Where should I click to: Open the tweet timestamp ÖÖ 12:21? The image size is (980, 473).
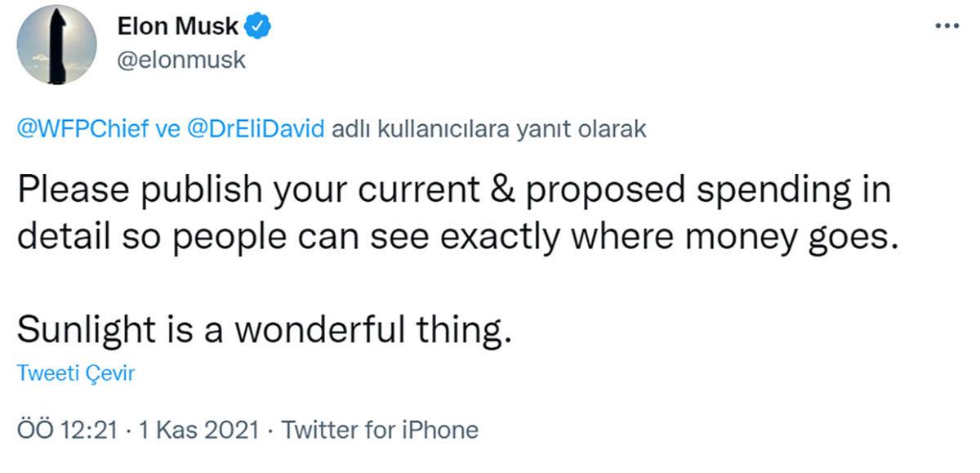coord(67,428)
